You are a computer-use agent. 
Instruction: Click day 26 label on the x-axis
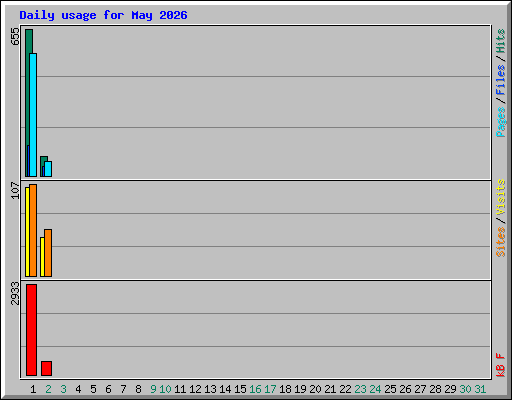405,389
